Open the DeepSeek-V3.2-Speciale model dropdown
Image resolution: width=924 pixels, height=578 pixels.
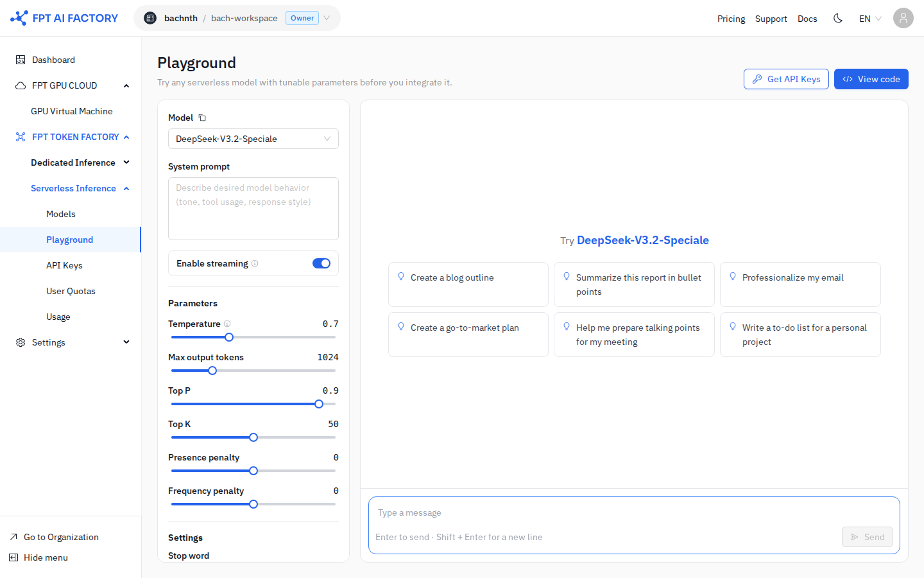tap(253, 139)
